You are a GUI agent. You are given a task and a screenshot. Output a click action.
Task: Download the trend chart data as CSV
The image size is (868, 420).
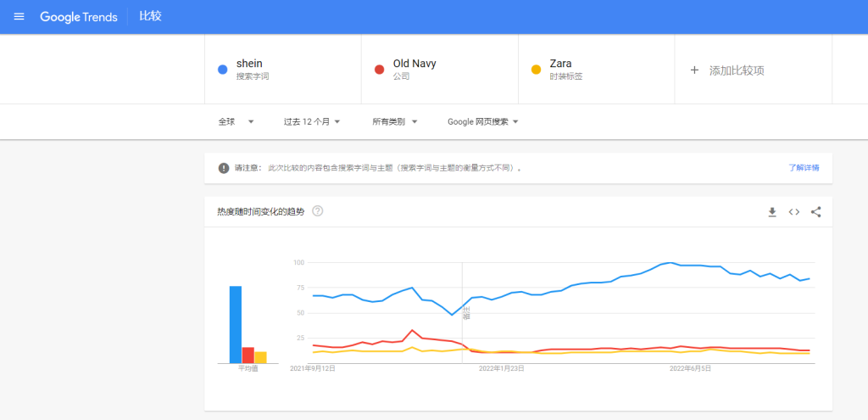772,211
